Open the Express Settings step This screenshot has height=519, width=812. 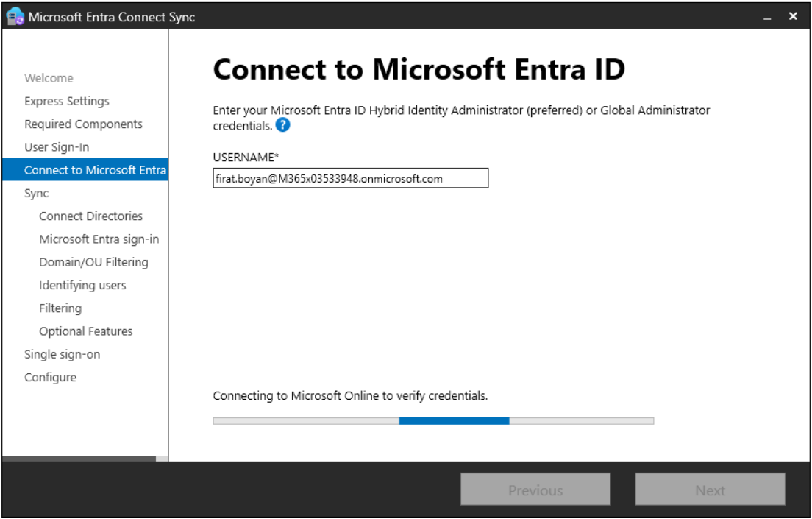coord(67,101)
